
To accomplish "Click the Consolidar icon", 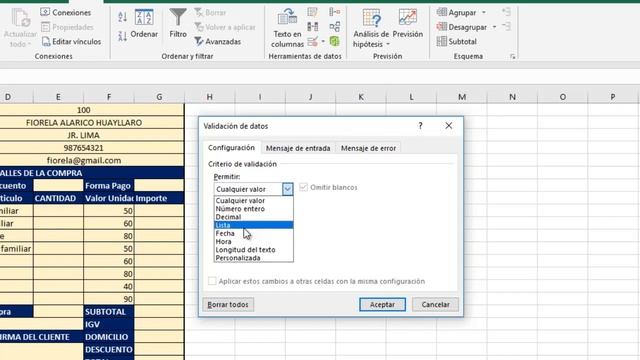I will (335, 12).
